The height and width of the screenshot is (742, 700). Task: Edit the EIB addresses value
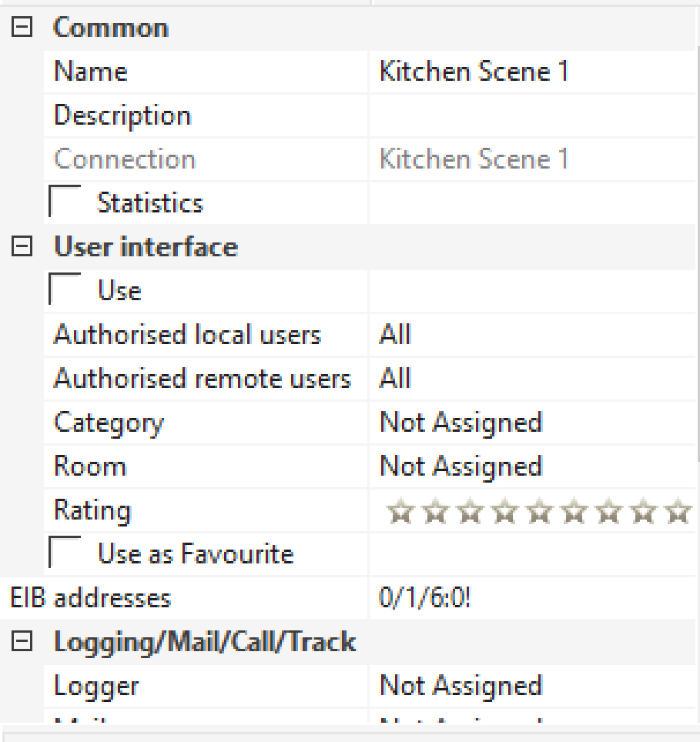point(531,599)
